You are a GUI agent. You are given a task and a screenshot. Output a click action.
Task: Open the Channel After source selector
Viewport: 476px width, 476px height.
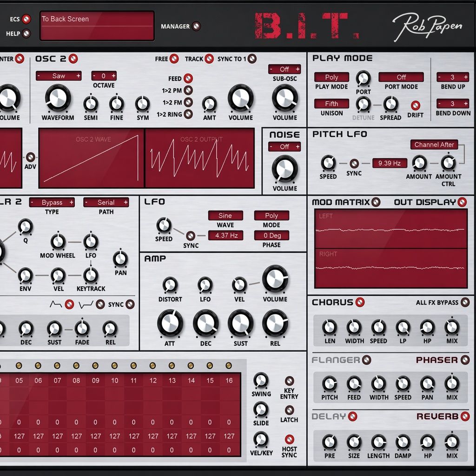434,145
